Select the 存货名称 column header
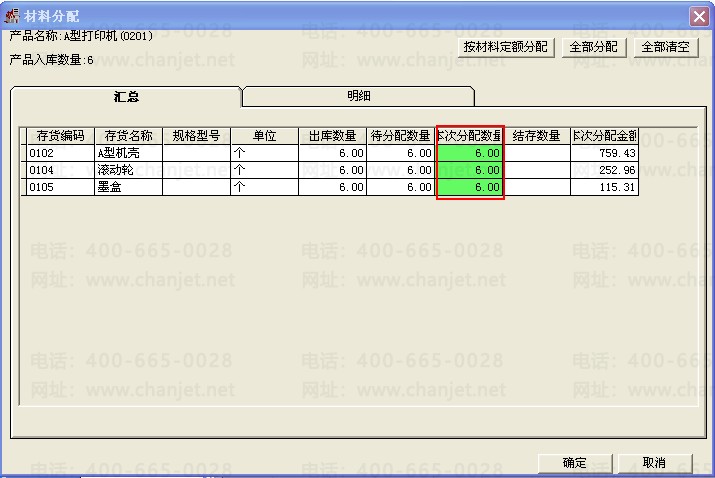Image resolution: width=715 pixels, height=478 pixels. [x=129, y=136]
